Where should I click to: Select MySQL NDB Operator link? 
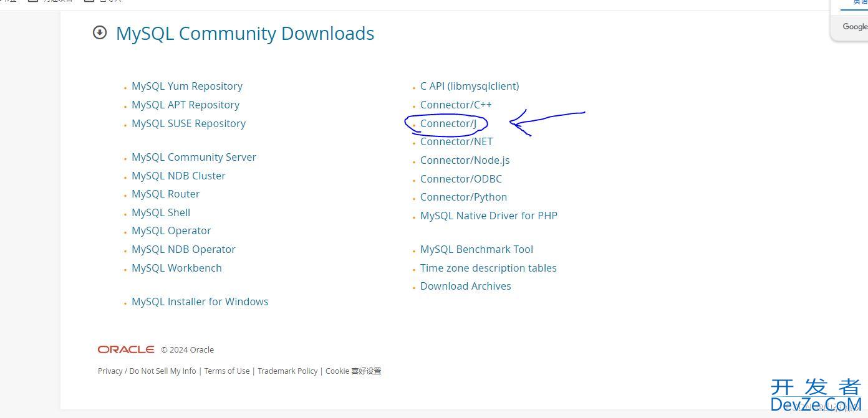click(x=183, y=249)
